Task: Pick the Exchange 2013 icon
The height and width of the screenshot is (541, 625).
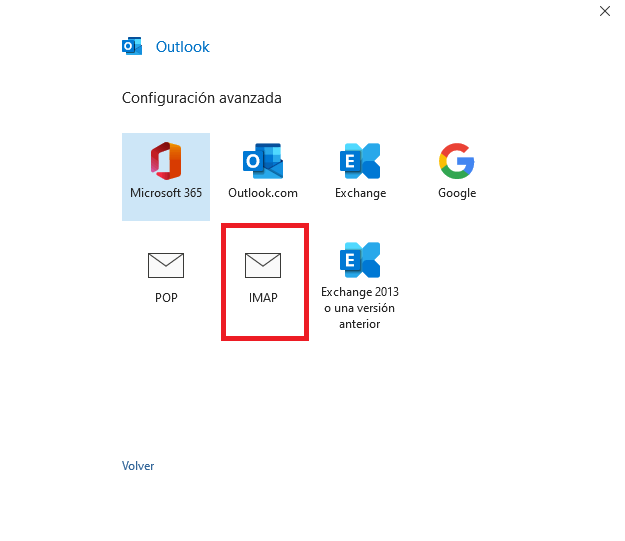Action: [x=360, y=260]
